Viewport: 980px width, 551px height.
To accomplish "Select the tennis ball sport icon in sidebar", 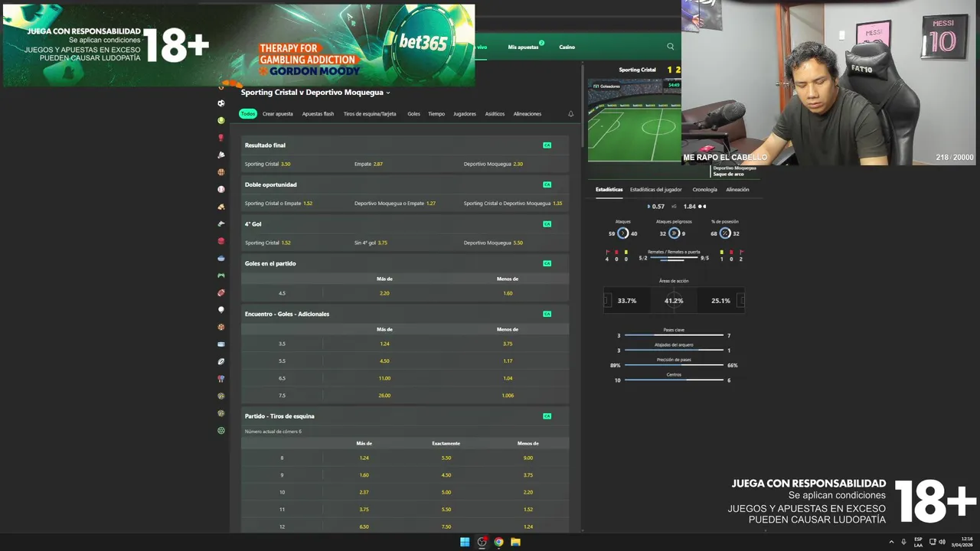I will [x=221, y=120].
